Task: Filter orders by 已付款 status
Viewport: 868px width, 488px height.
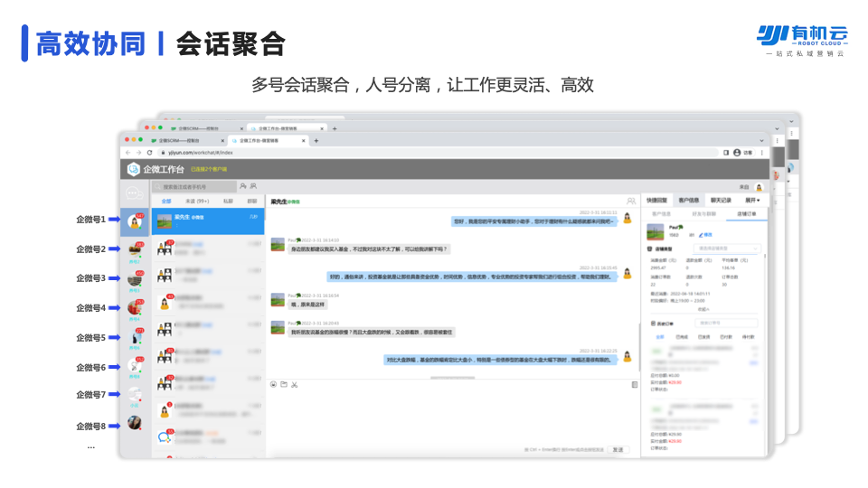Action: click(x=728, y=336)
